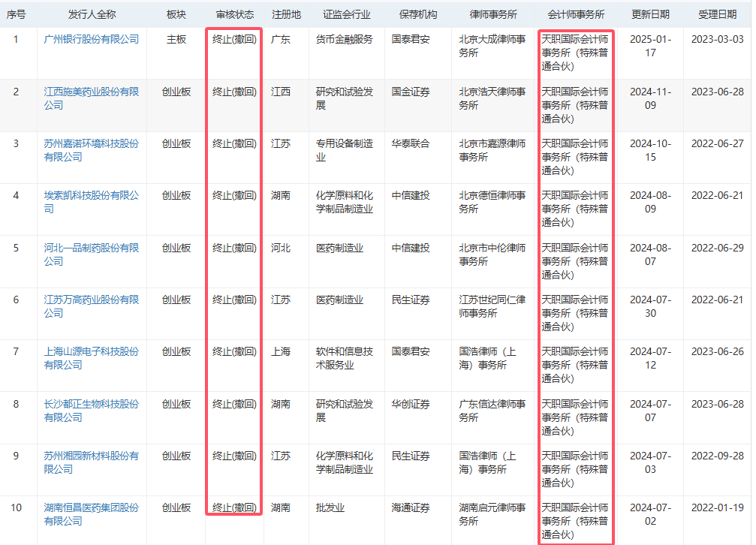Viewport: 756px width, 545px height.
Task: Open 苏州湘园新材料股份有限公司 link
Action: tap(91, 462)
